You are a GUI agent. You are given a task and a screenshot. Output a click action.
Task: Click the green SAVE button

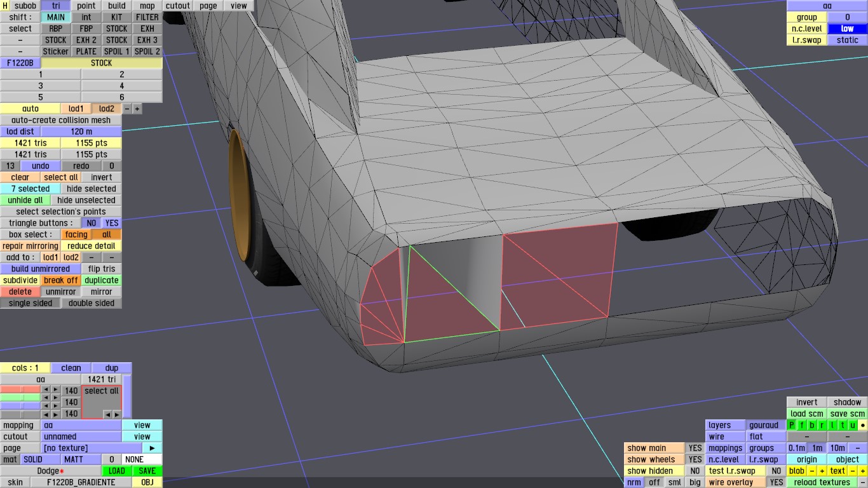(147, 471)
